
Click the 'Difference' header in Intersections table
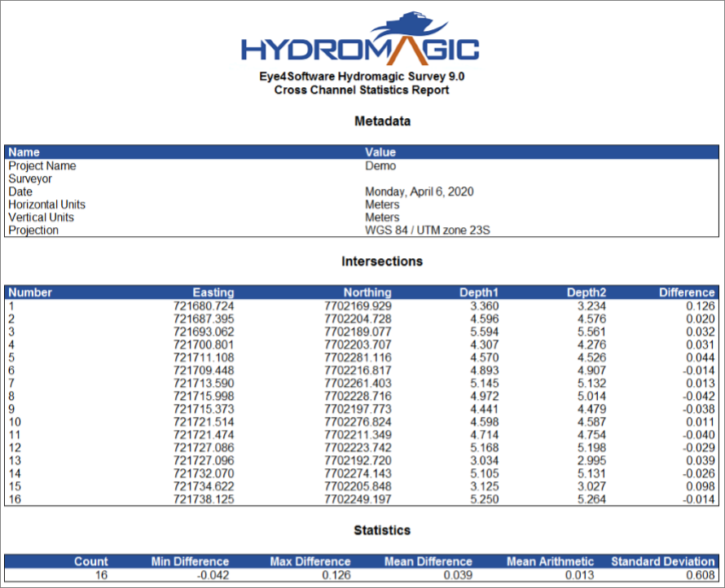[687, 292]
